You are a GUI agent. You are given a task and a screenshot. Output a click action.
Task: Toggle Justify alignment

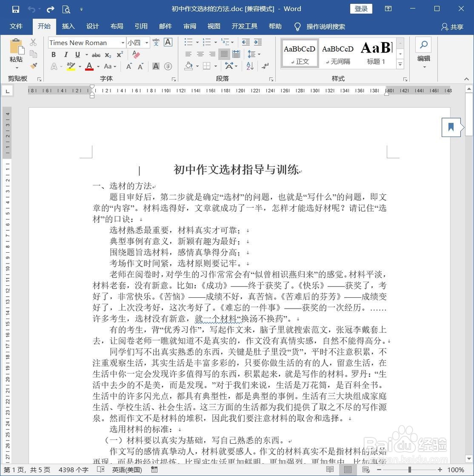[x=224, y=54]
